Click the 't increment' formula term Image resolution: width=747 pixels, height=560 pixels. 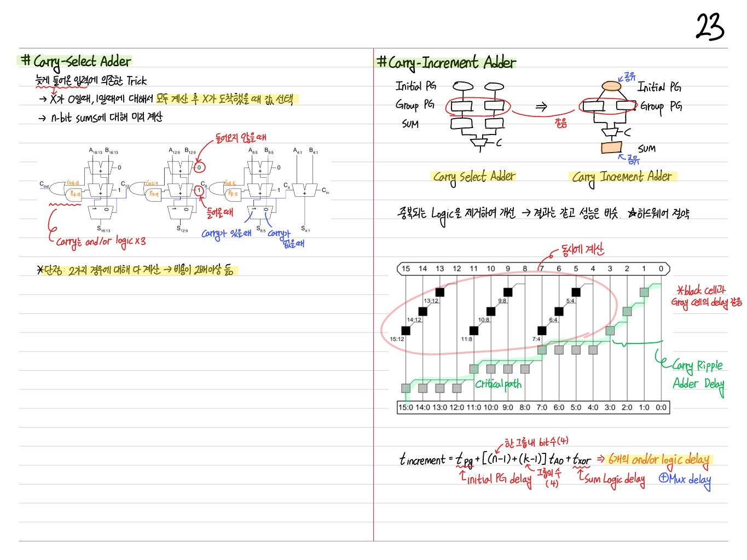coord(422,460)
